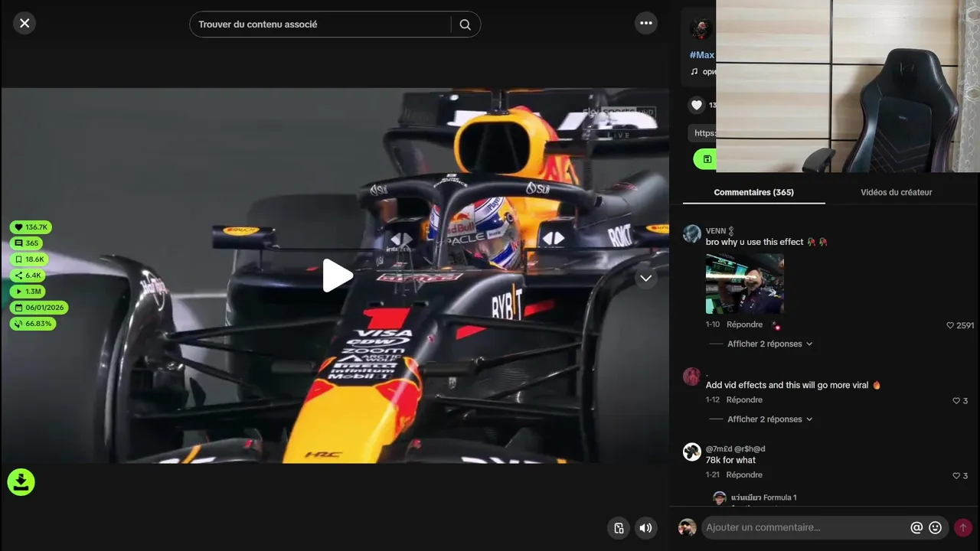Click the magnifier search icon

pos(465,24)
